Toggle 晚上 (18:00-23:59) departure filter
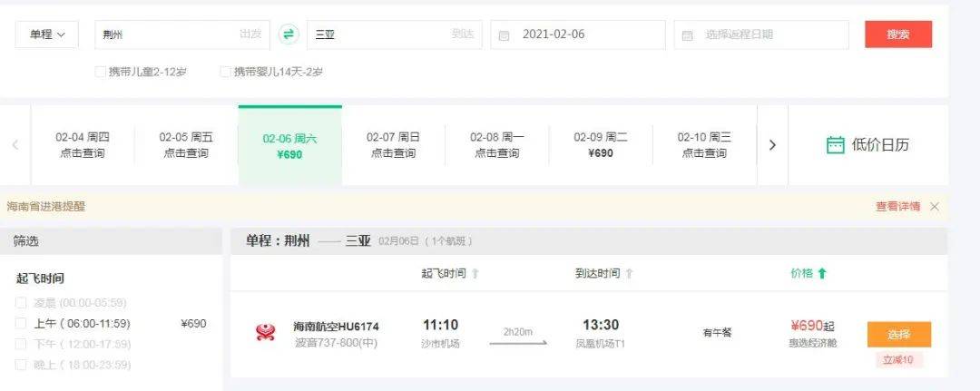Image resolution: width=980 pixels, height=391 pixels. [x=21, y=365]
